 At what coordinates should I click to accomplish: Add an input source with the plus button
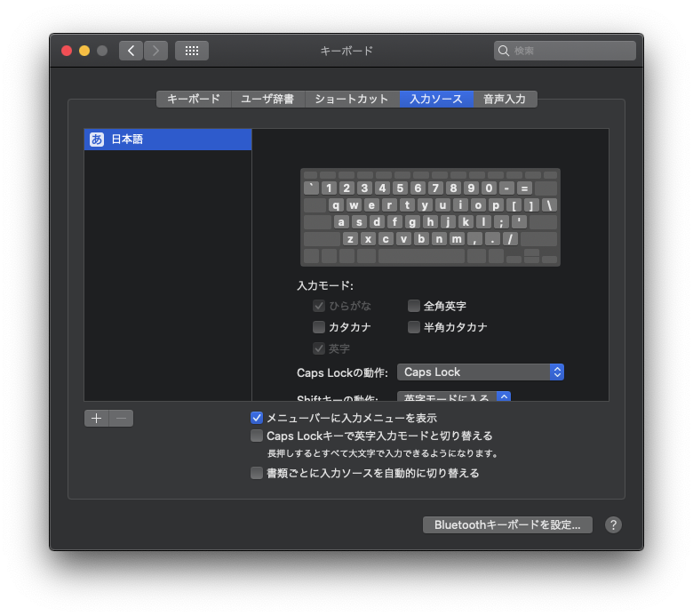coord(96,418)
